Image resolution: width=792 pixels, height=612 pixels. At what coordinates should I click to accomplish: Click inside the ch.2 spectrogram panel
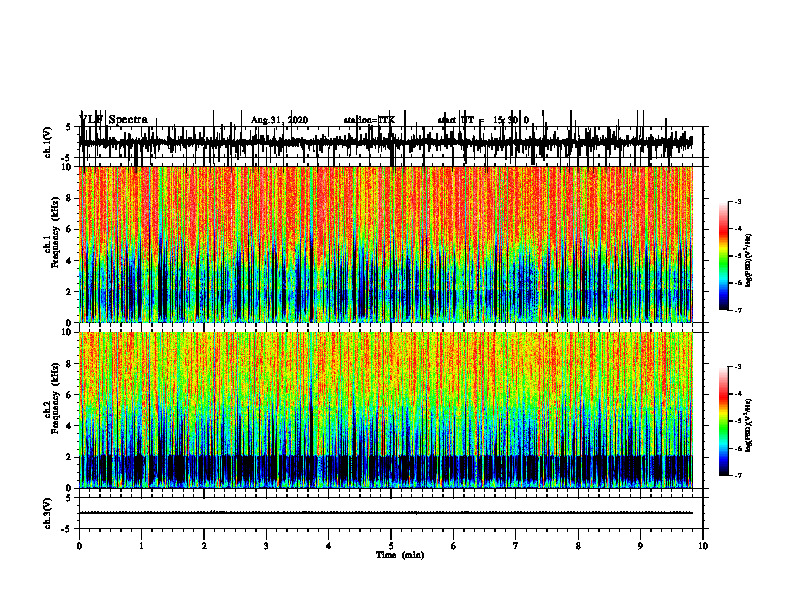(385, 410)
